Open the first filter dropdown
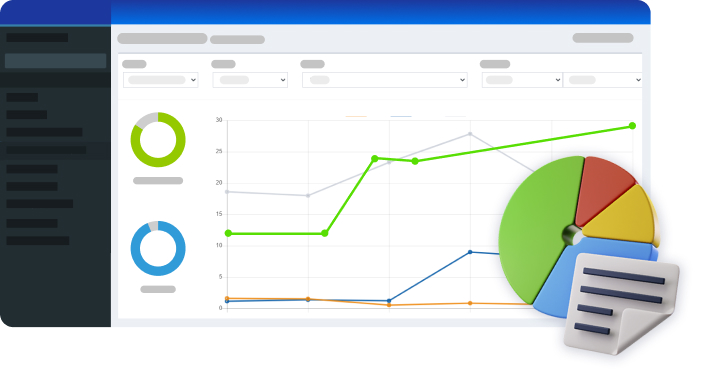Viewport: 707px width, 381px height. click(161, 80)
